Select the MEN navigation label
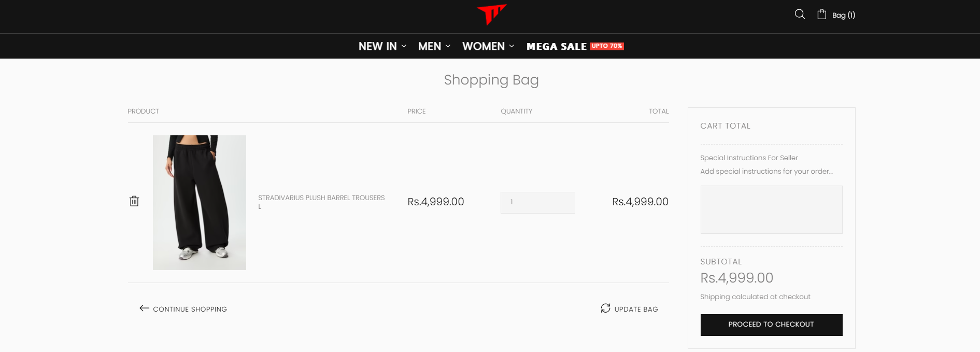Screen dimensions: 980x352 pos(430,46)
